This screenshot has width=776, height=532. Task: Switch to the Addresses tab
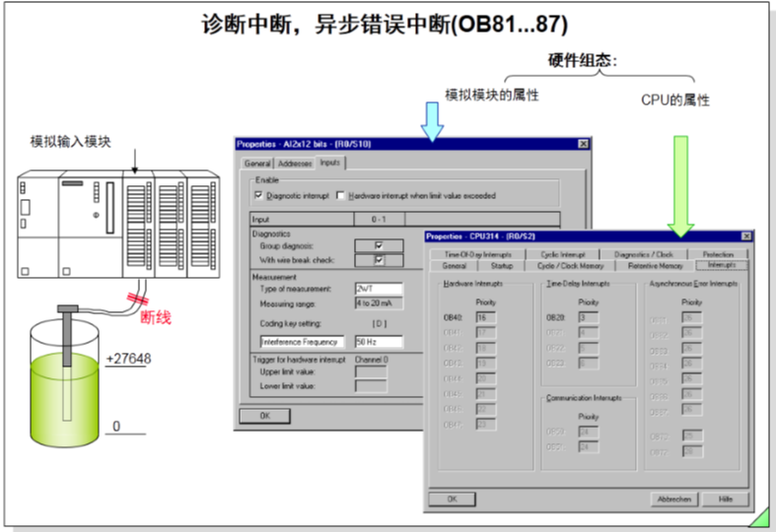click(295, 164)
